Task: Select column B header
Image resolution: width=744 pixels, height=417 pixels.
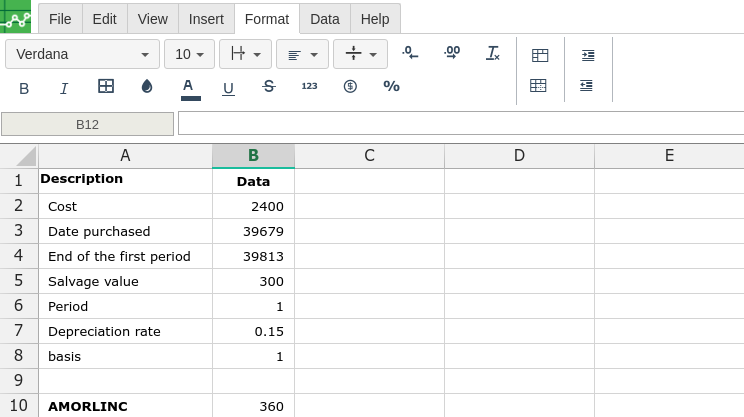Action: click(x=253, y=156)
